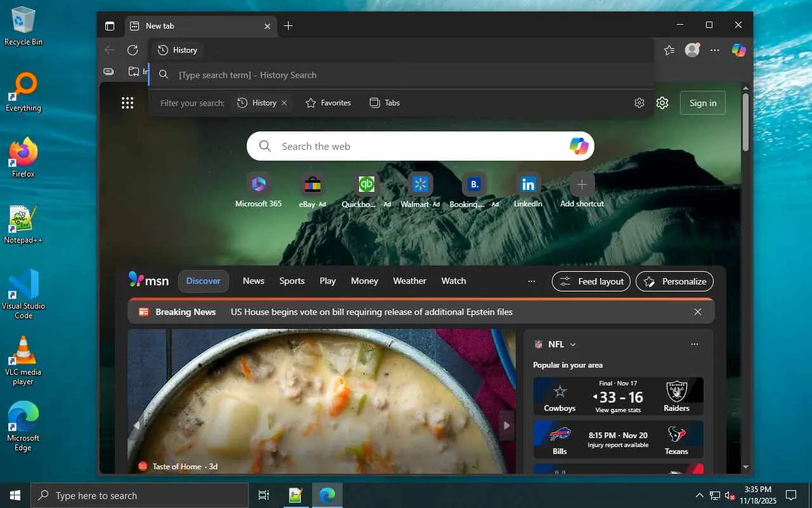Open a new tab with the plus button
The height and width of the screenshot is (508, 812).
(288, 26)
